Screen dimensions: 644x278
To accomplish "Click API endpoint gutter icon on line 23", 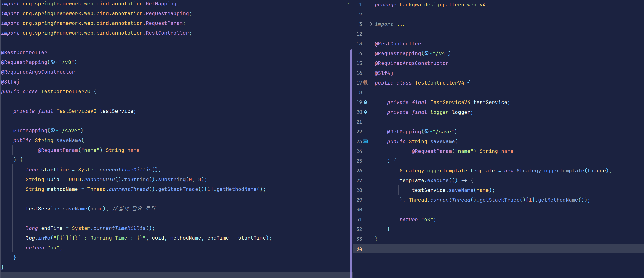I will 365,141.
